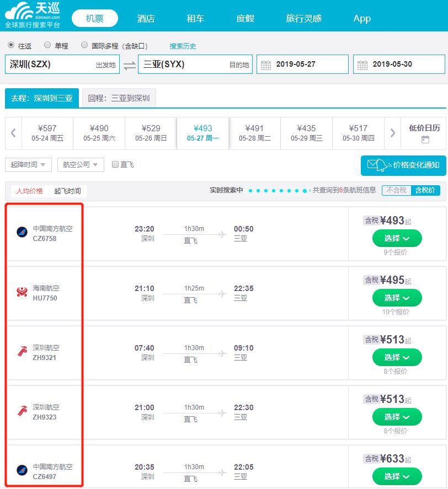The height and width of the screenshot is (489, 448).
Task: Open 航空公司 filter dropdown
Action: (81, 165)
